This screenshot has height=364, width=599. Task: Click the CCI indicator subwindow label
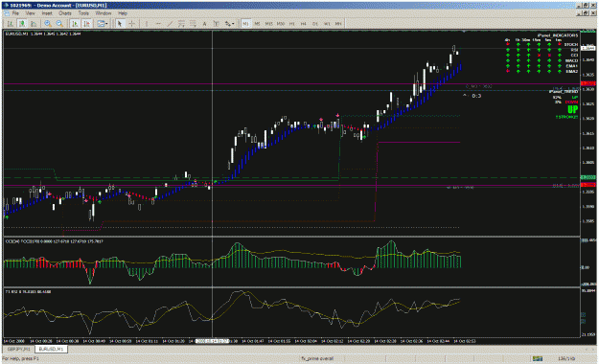54,241
